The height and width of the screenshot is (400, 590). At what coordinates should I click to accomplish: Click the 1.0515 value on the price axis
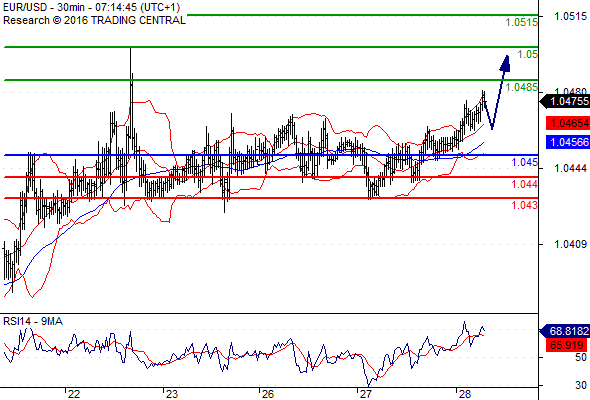point(570,16)
